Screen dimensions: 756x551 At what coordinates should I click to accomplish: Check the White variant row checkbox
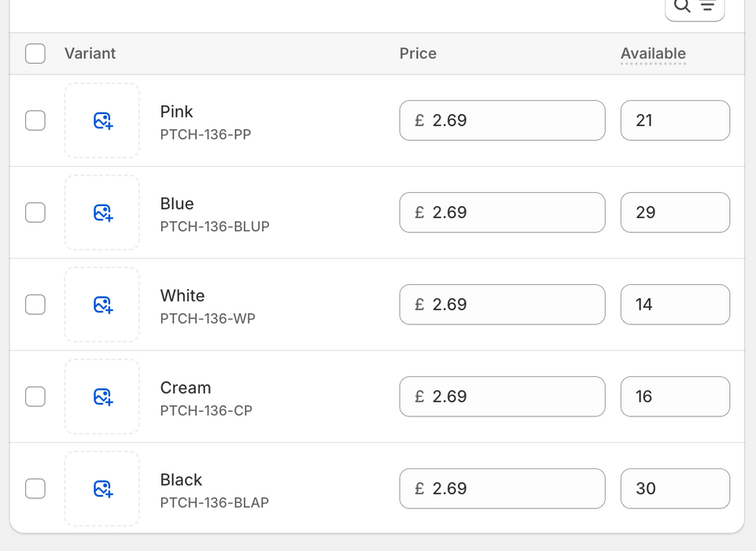35,305
